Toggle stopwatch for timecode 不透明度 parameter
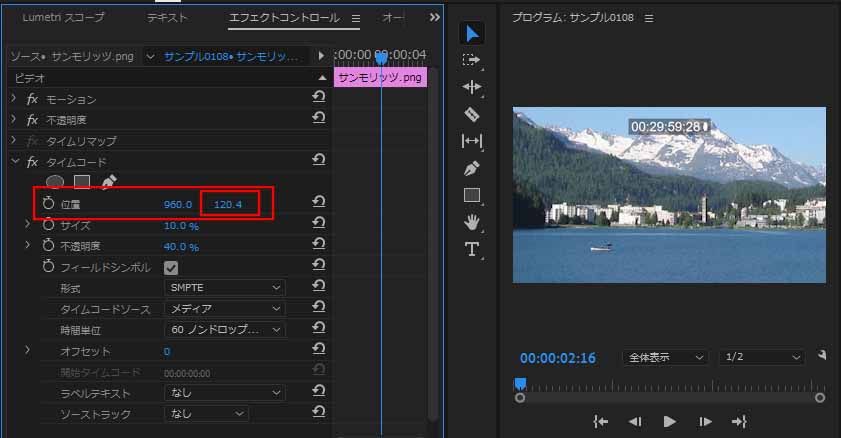Screen dimensions: 841x438 pos(48,246)
